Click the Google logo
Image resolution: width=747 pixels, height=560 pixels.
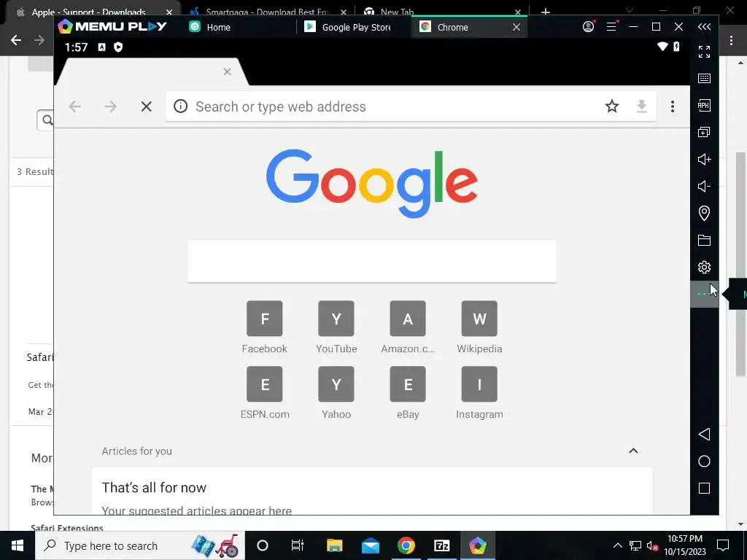click(x=372, y=183)
